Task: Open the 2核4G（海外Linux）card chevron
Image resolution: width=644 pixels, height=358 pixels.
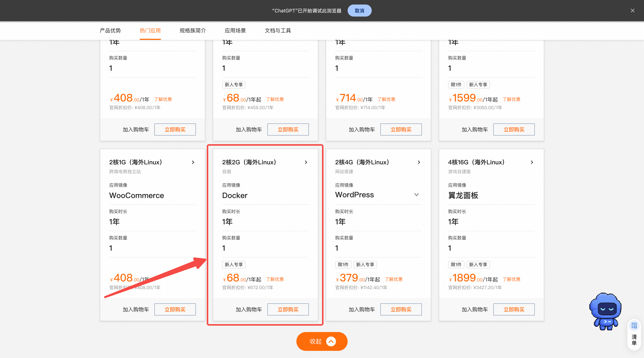Action: pyautogui.click(x=419, y=162)
